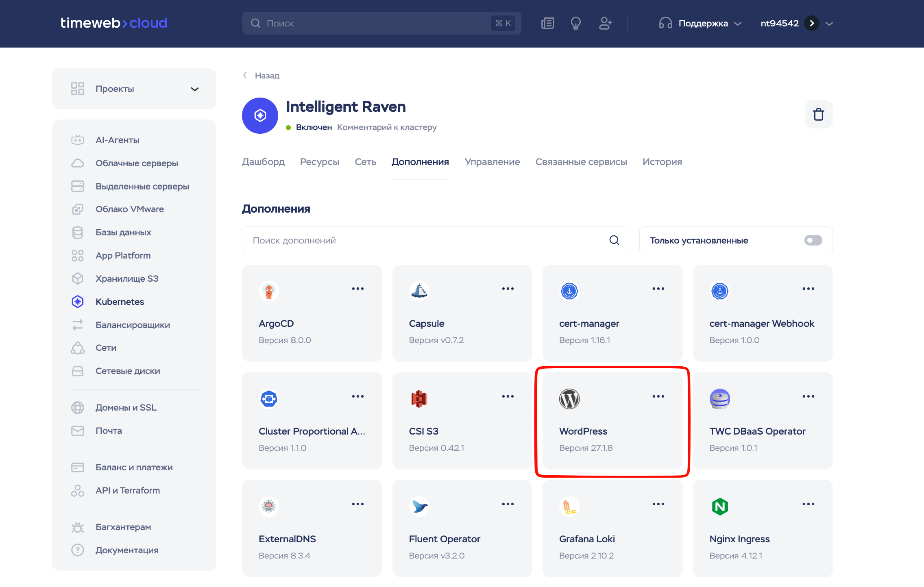Go back via the Назад link
Viewport: 924px width, 587px height.
click(266, 76)
